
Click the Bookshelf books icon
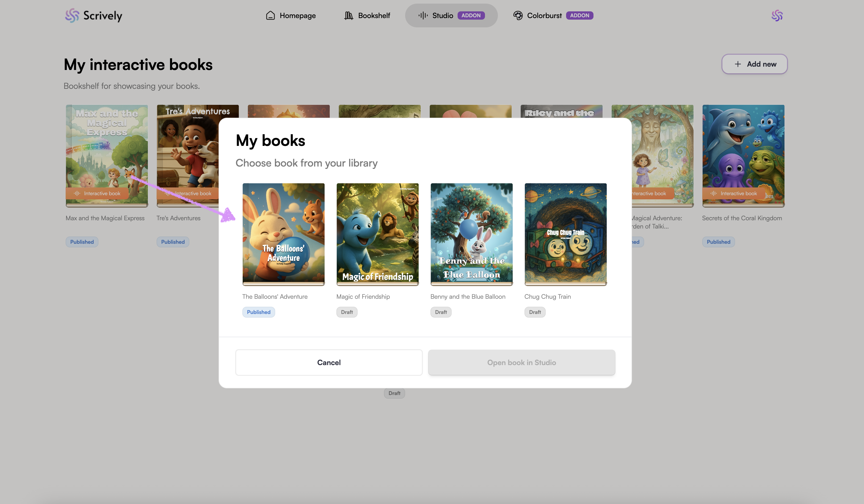tap(348, 15)
